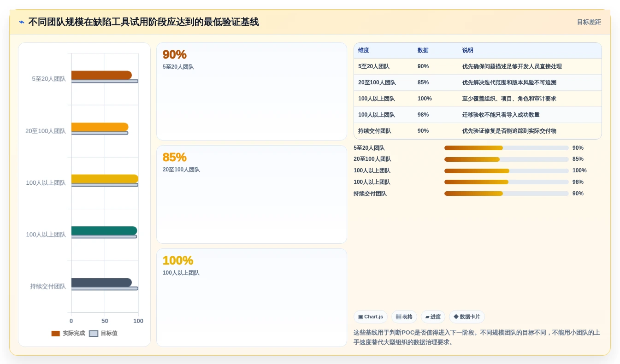This screenshot has width=620, height=364.
Task: Click the 100% progress bar
Action: [506, 171]
